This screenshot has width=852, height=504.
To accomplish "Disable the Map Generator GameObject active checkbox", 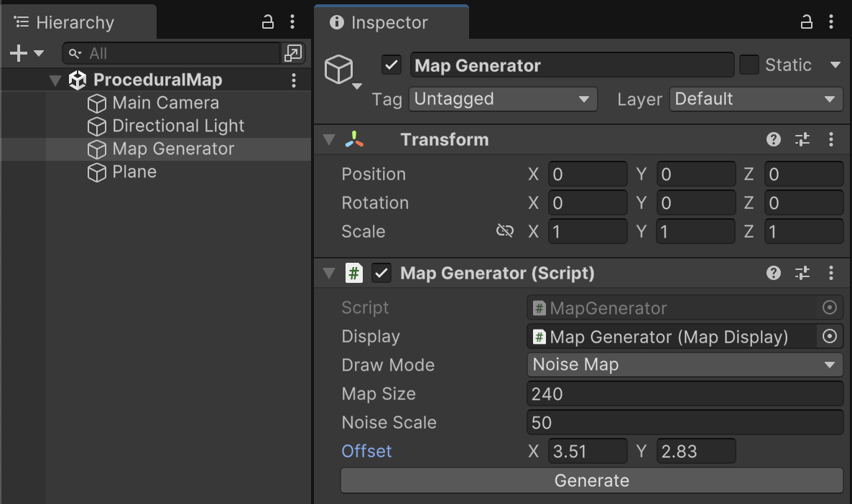I will tap(392, 65).
